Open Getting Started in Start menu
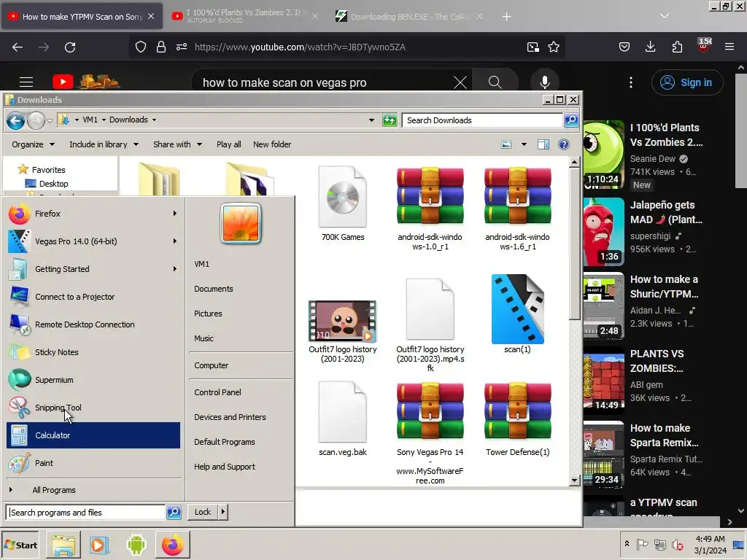The image size is (747, 560). (93, 269)
